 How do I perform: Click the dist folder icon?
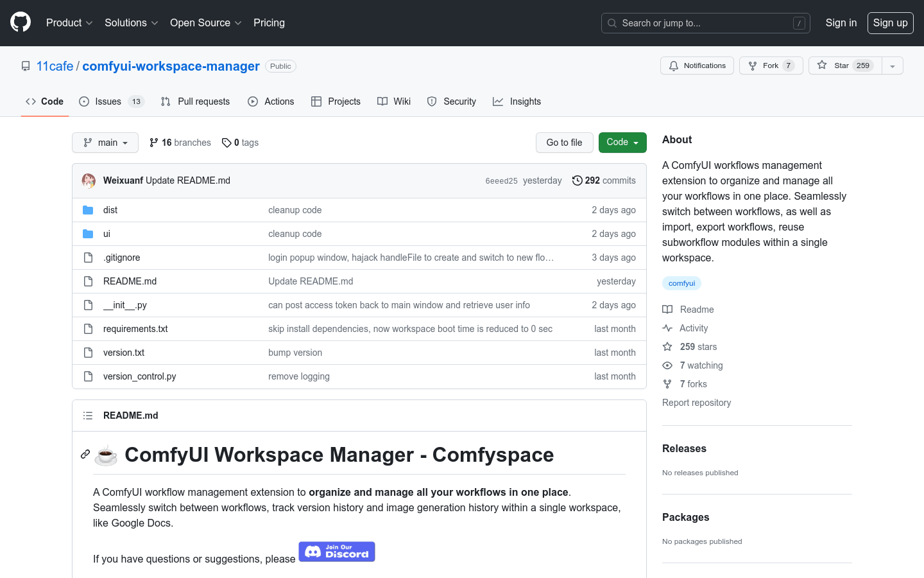tap(88, 210)
